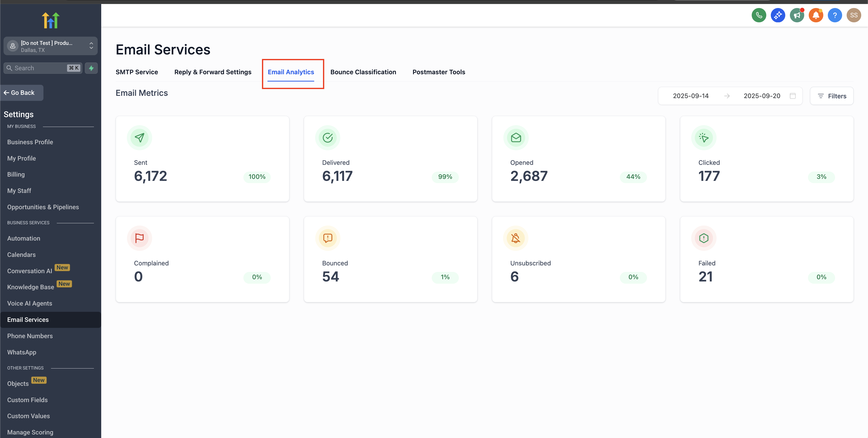Open the blue AI sparkle assistant icon

pyautogui.click(x=778, y=15)
